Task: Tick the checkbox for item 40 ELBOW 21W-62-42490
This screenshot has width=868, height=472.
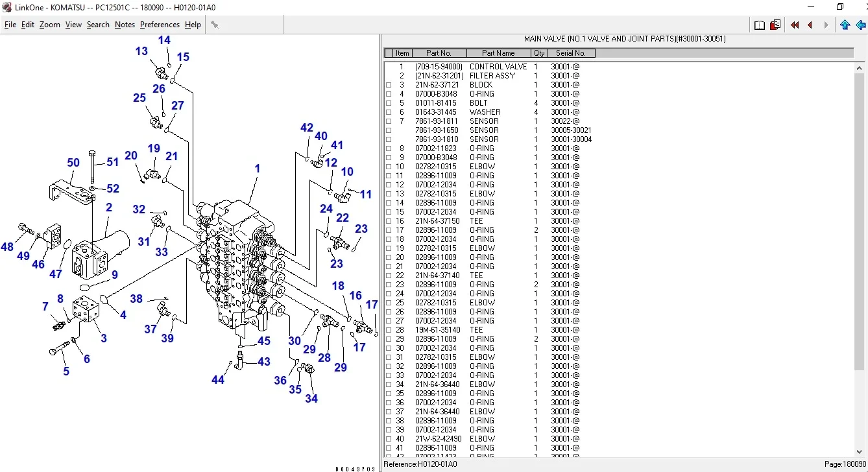Action: click(x=389, y=439)
